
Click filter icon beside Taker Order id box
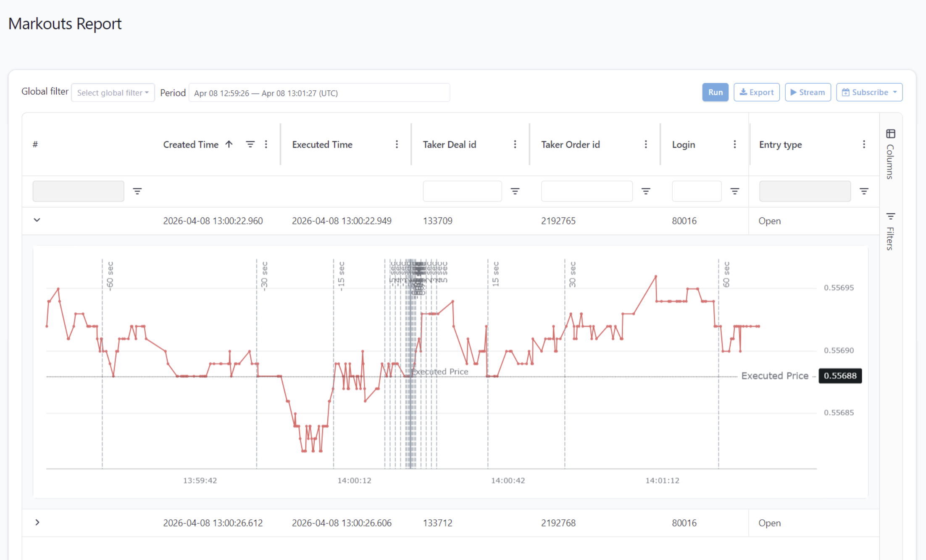coord(646,191)
